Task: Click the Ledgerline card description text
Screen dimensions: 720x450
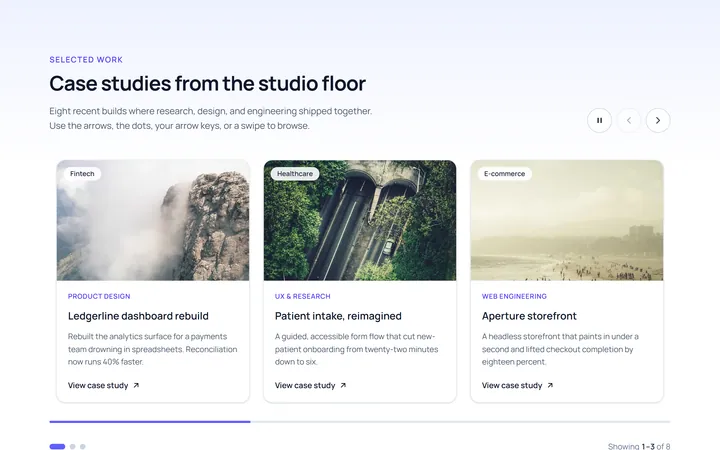Action: click(152, 349)
